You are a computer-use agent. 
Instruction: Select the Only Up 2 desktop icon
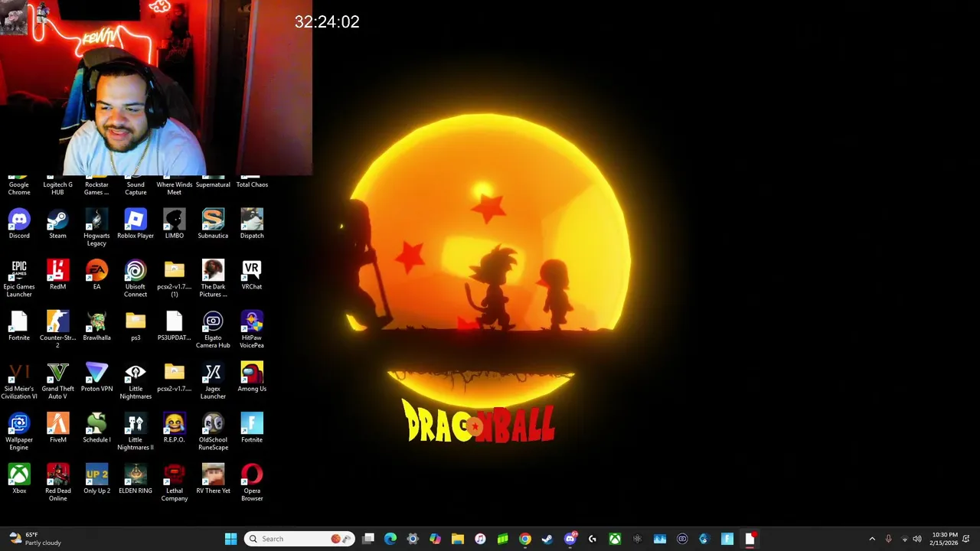96,479
